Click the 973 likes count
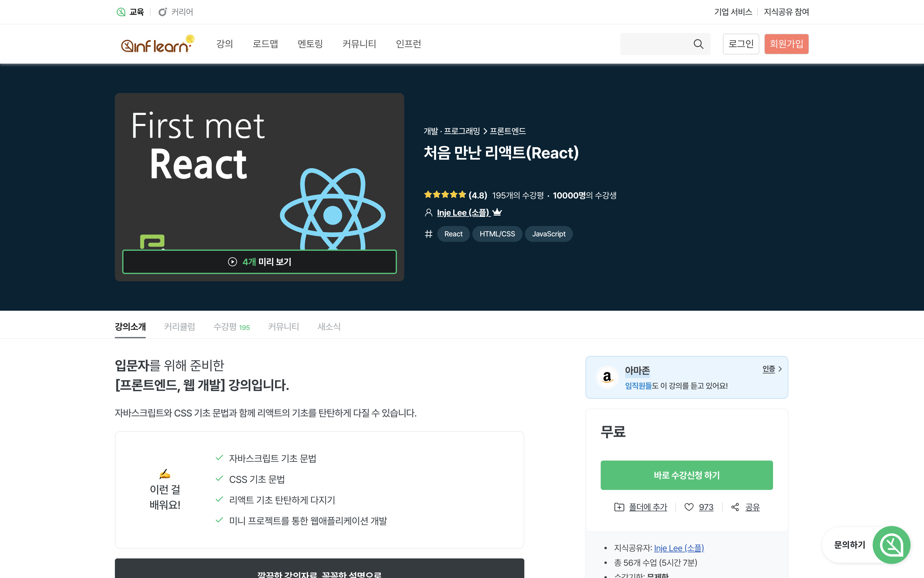 [x=706, y=507]
